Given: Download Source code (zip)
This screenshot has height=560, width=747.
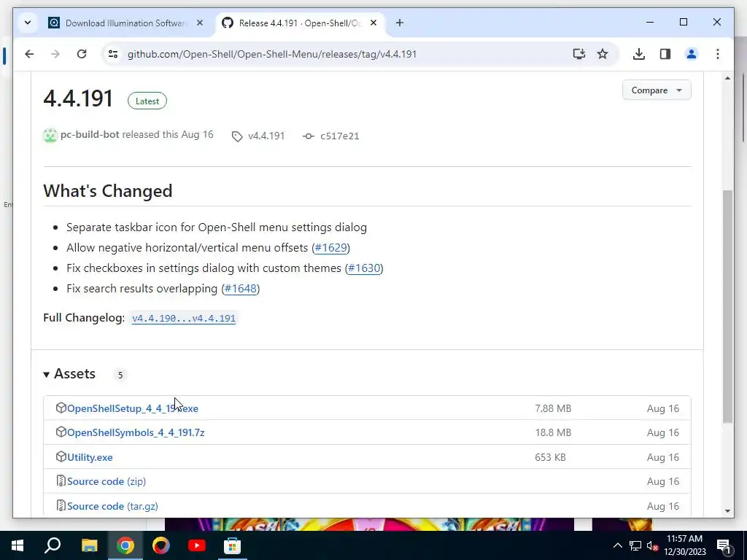Looking at the screenshot, I should [x=107, y=481].
